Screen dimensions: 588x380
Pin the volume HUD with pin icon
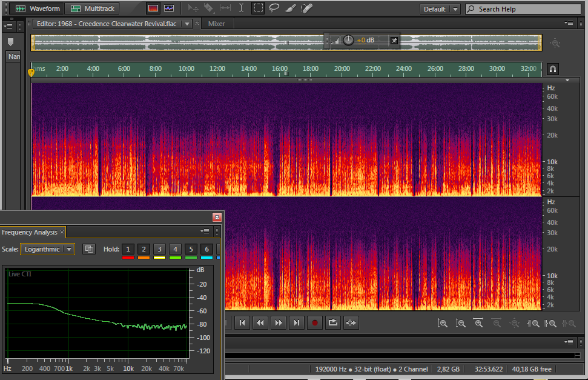click(x=394, y=41)
